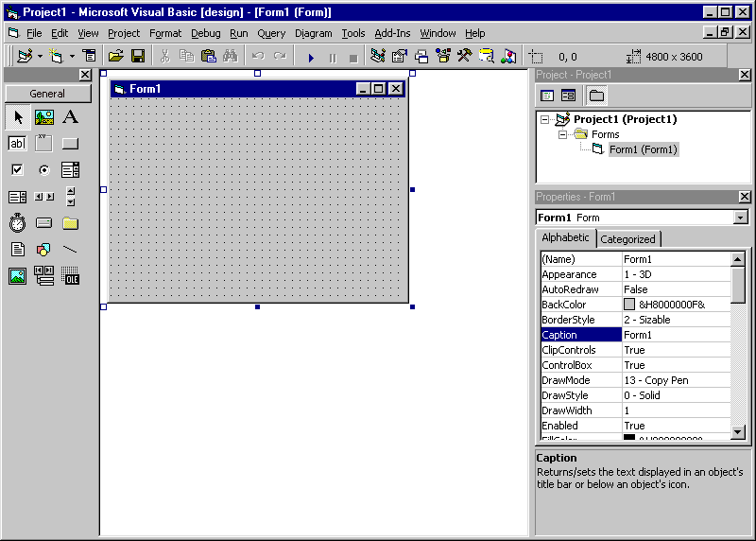Open the File menu
This screenshot has height=541, width=756.
[34, 33]
